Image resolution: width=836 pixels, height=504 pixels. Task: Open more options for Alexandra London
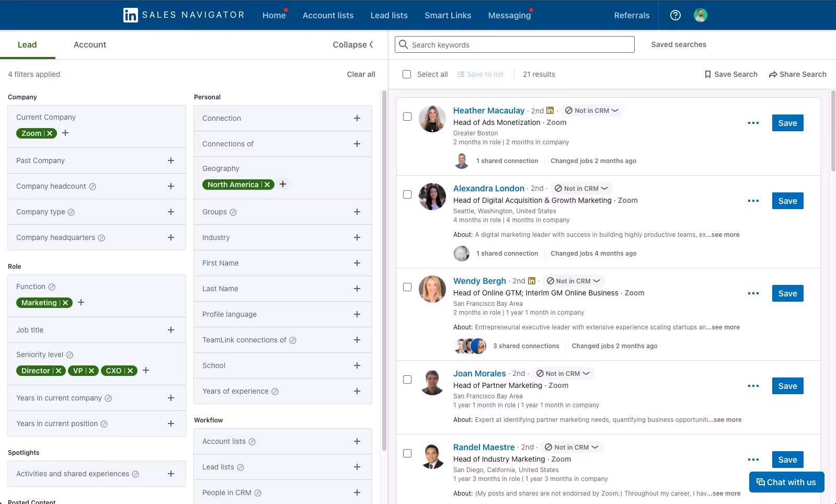[x=753, y=201]
